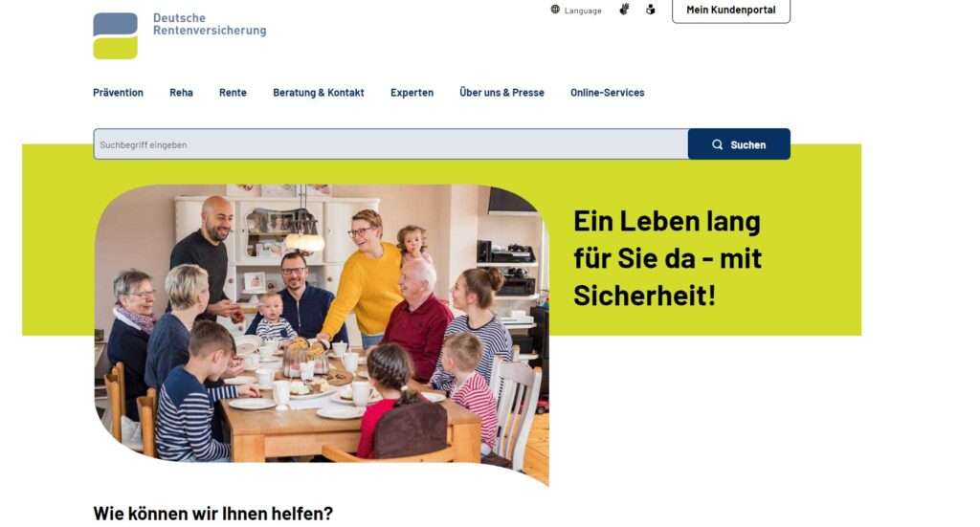Open Über uns & Presse menu

[x=501, y=93]
